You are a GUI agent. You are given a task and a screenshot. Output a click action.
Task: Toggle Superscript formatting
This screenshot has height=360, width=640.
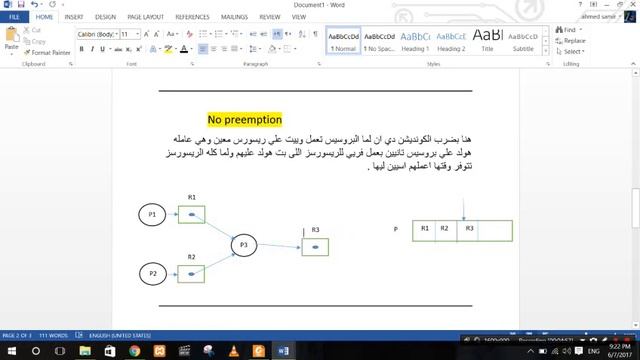click(139, 49)
